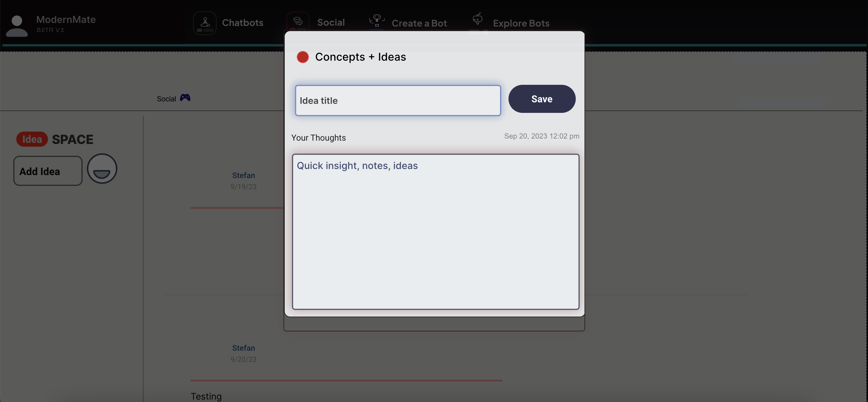The width and height of the screenshot is (868, 402).
Task: Click into the Your Thoughts text area
Action: (x=435, y=232)
